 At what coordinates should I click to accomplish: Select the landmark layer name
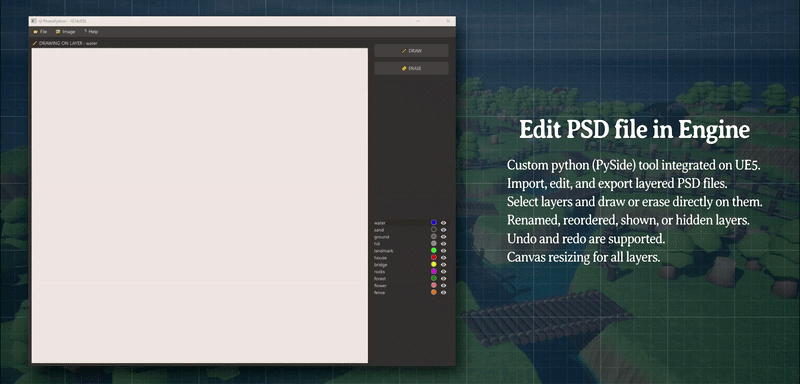click(384, 251)
